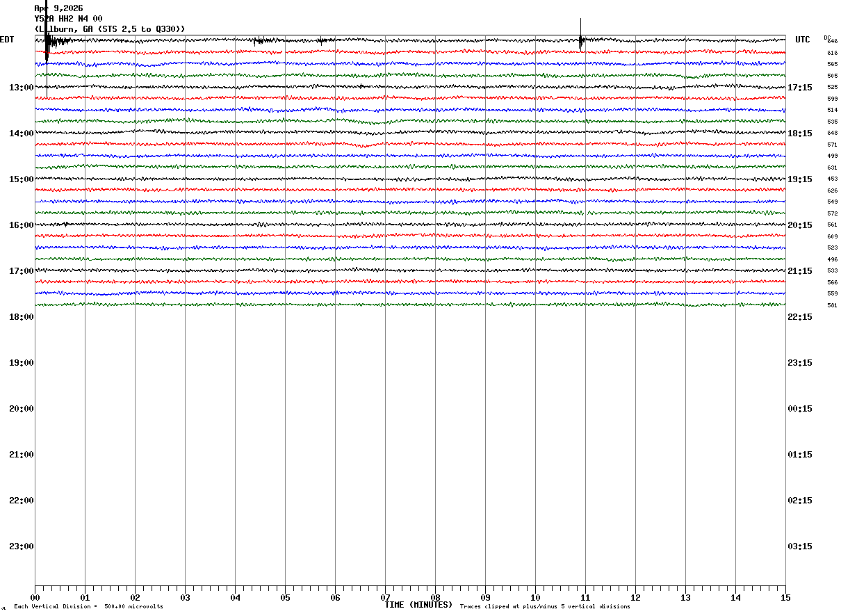
Task: Click the DC offset value "496"
Action: [x=832, y=259]
